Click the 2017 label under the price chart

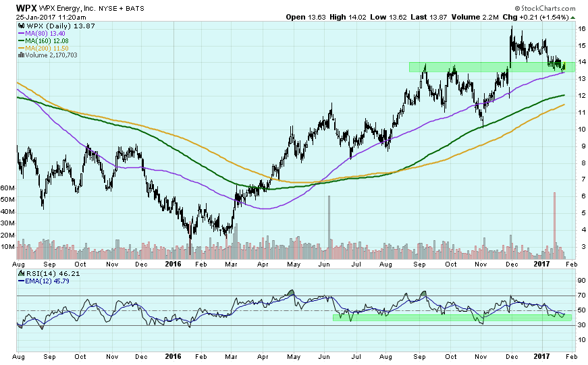541,264
